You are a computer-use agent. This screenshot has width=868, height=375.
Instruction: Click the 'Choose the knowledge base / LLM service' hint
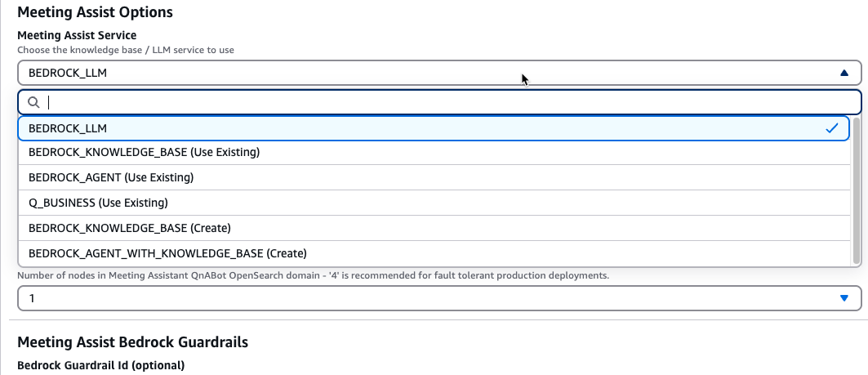click(x=126, y=50)
